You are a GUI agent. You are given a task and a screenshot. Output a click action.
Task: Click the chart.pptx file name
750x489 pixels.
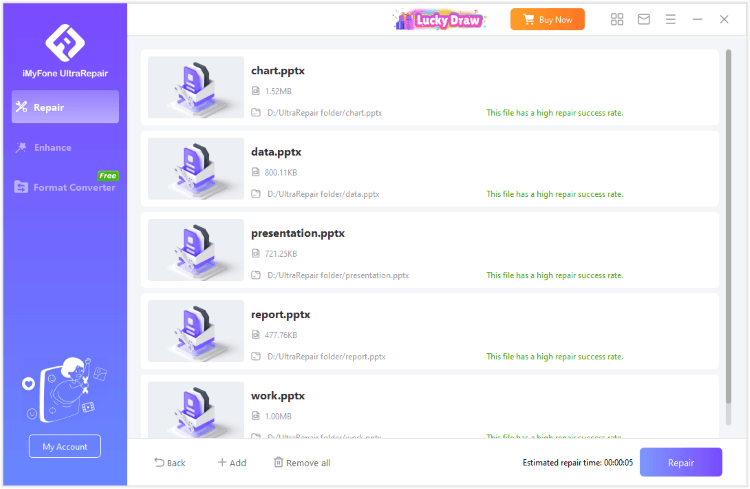click(278, 71)
